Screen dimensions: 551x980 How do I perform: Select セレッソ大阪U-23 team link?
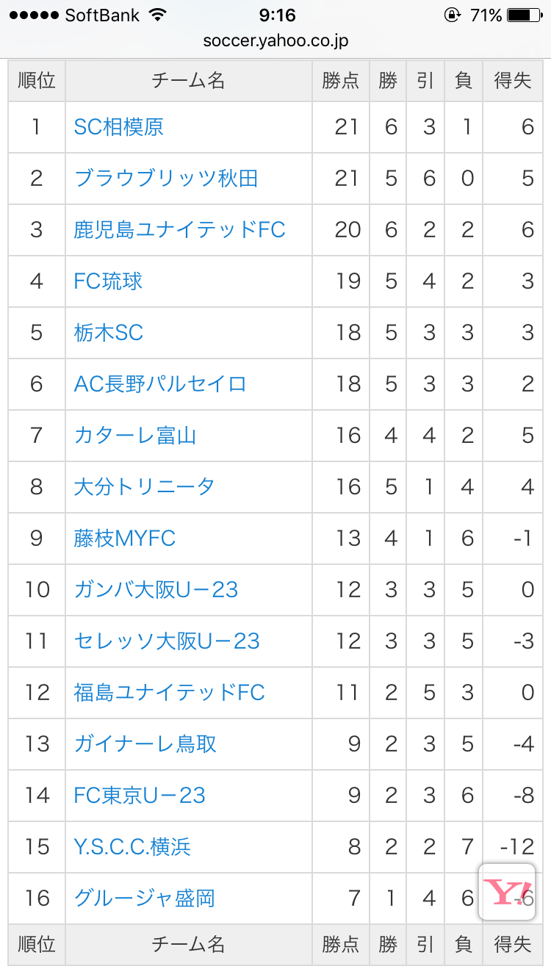[167, 641]
